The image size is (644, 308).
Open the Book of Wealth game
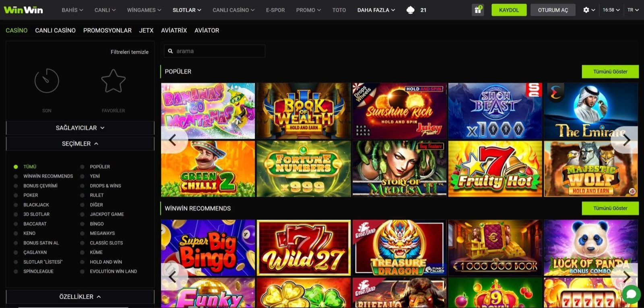coord(304,111)
